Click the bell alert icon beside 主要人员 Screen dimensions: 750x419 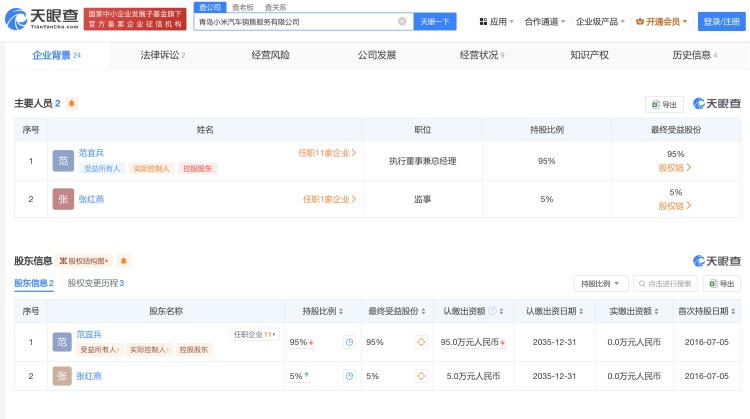(x=72, y=103)
